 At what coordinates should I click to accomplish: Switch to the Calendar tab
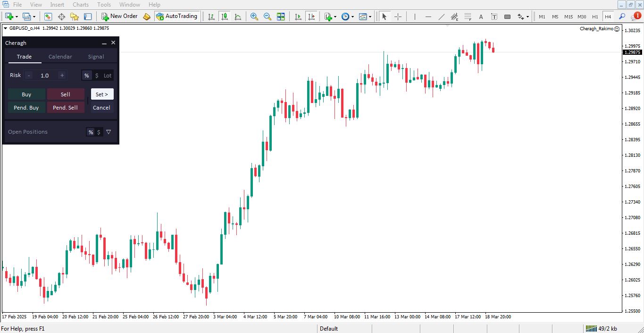click(x=60, y=57)
